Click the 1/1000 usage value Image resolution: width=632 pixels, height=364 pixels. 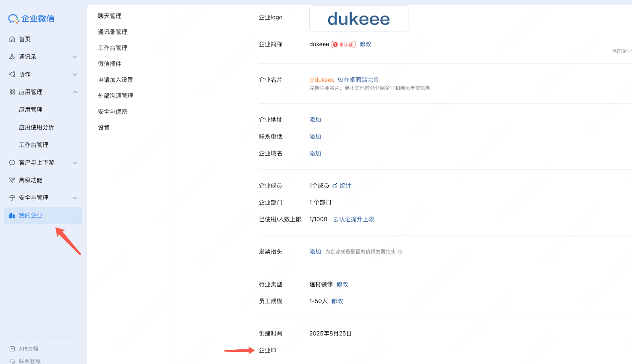click(318, 219)
